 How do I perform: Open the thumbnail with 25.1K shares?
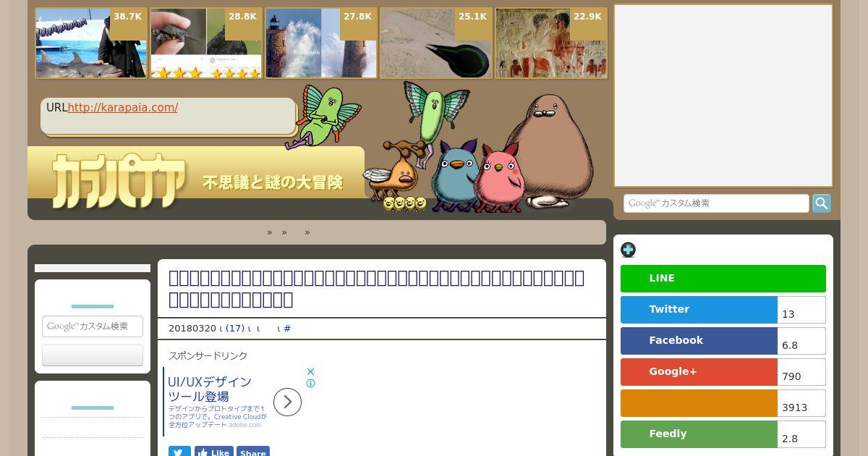(436, 43)
